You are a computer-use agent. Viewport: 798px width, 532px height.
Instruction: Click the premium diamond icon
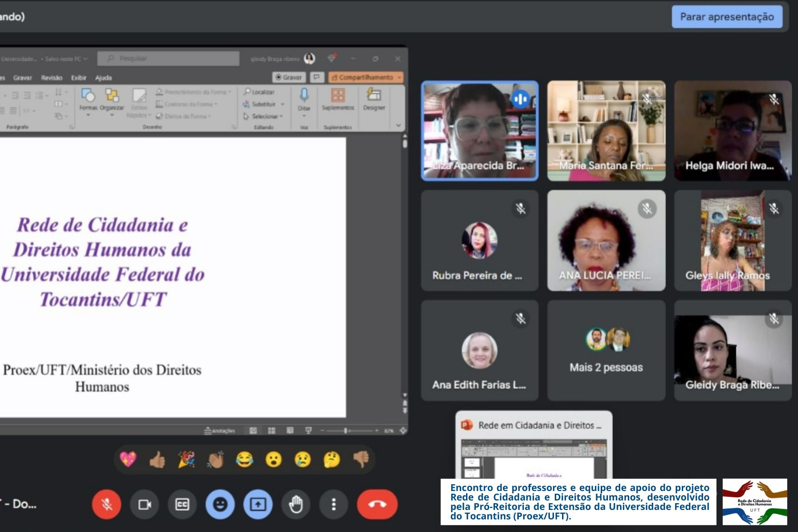[x=332, y=58]
